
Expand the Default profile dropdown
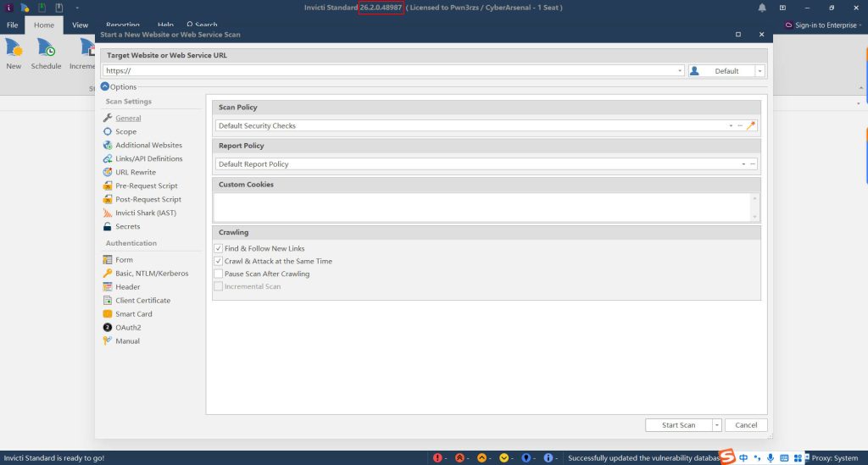[x=759, y=71]
